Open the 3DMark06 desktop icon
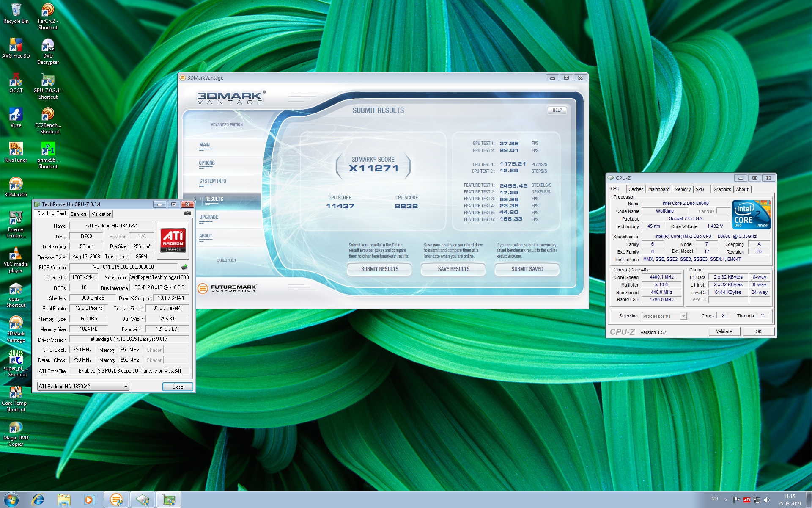 point(16,184)
